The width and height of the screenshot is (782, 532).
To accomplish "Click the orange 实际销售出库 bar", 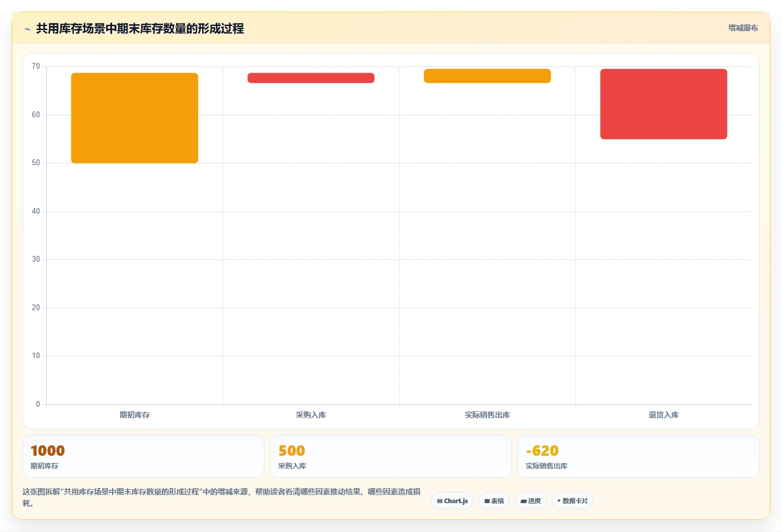I will point(487,76).
